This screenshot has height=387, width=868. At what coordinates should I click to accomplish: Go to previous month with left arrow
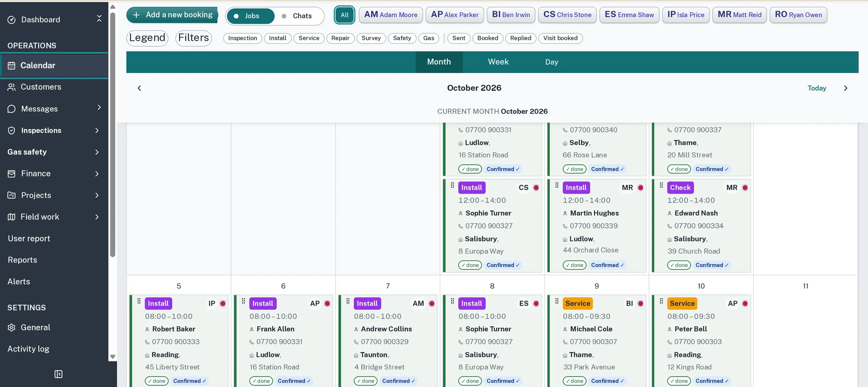[x=139, y=88]
